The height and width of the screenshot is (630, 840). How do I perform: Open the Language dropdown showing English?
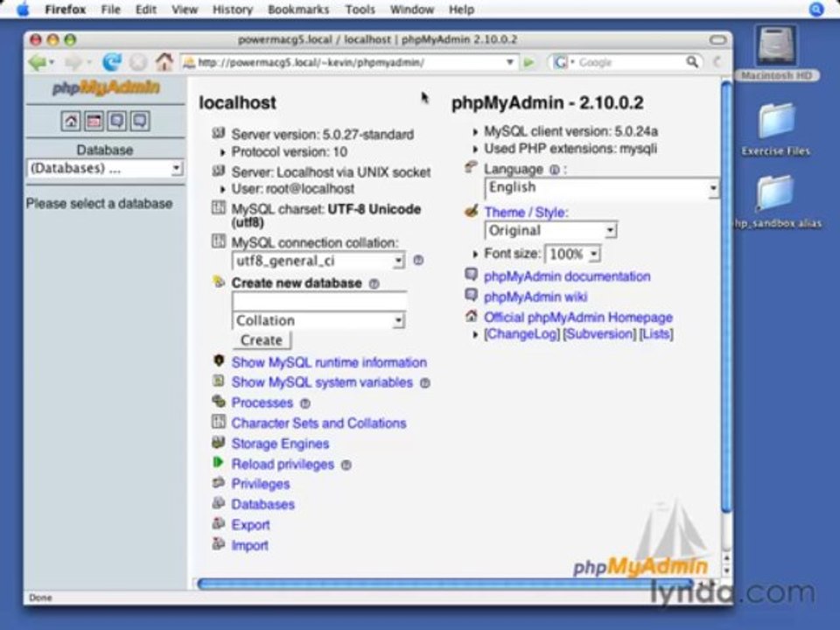tap(602, 187)
